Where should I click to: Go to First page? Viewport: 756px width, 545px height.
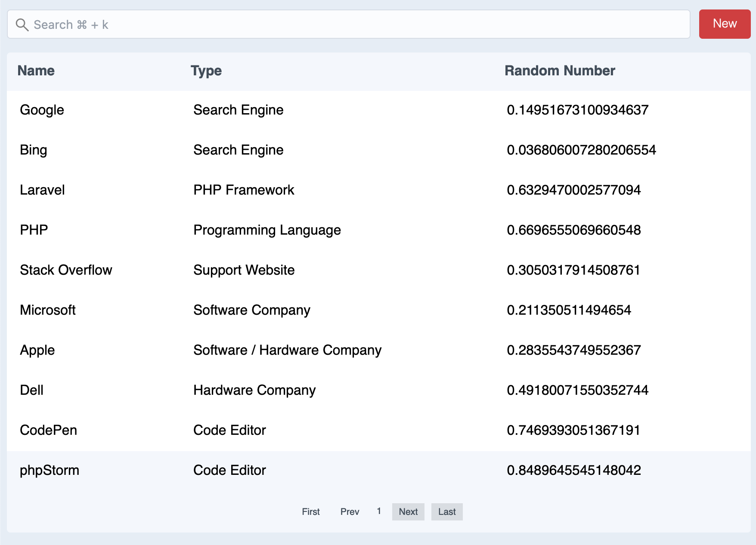311,511
